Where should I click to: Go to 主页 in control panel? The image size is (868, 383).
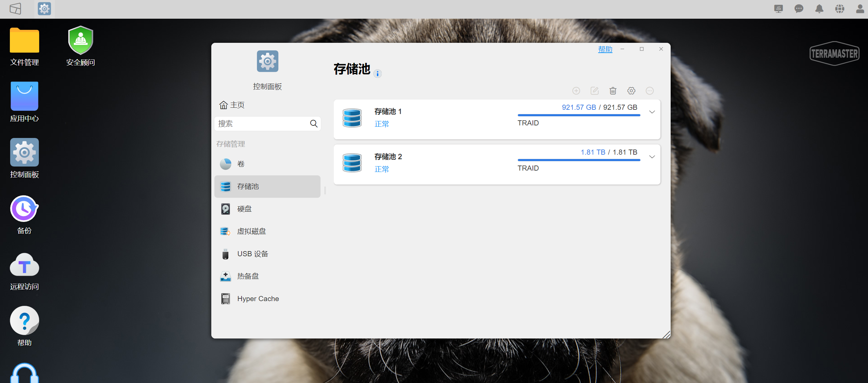click(232, 105)
